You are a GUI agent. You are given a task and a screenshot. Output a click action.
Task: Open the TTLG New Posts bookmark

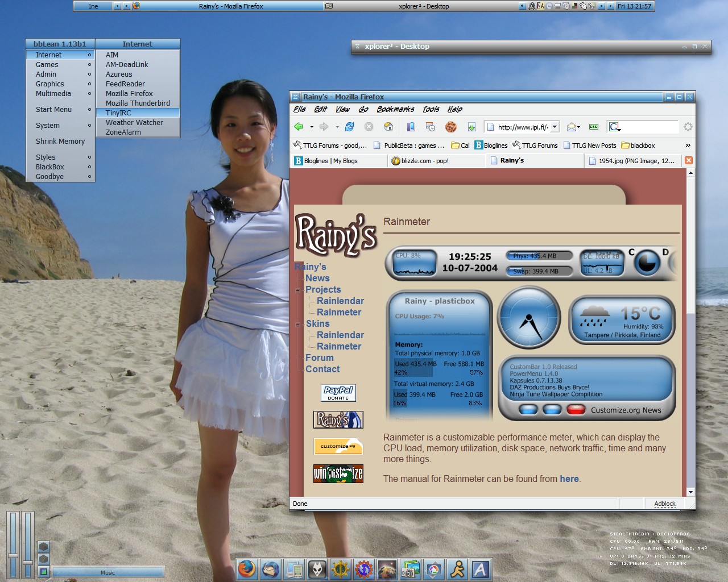590,145
